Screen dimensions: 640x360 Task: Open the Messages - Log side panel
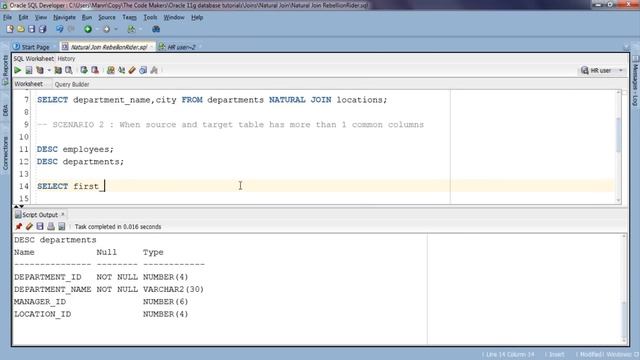635,81
